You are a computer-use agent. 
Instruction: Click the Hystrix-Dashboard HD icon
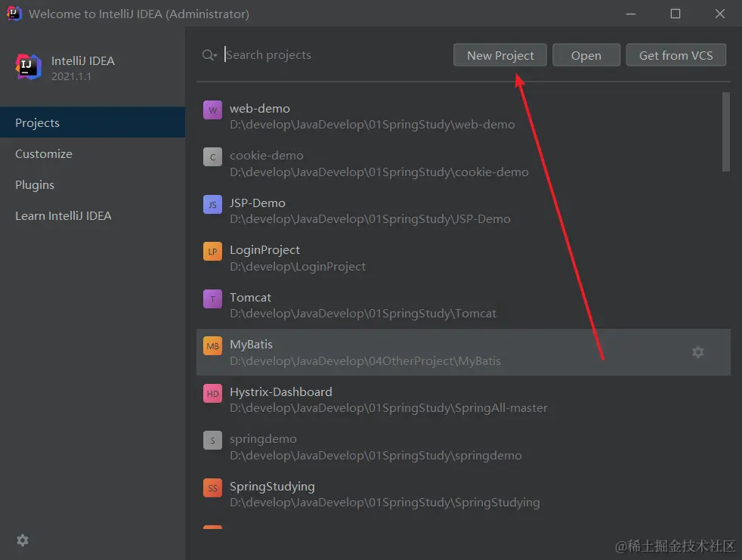(212, 394)
